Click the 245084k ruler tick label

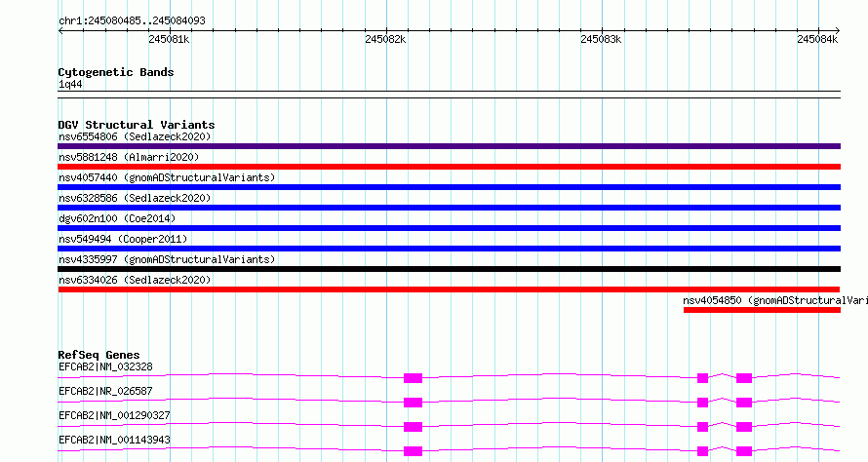click(x=817, y=40)
